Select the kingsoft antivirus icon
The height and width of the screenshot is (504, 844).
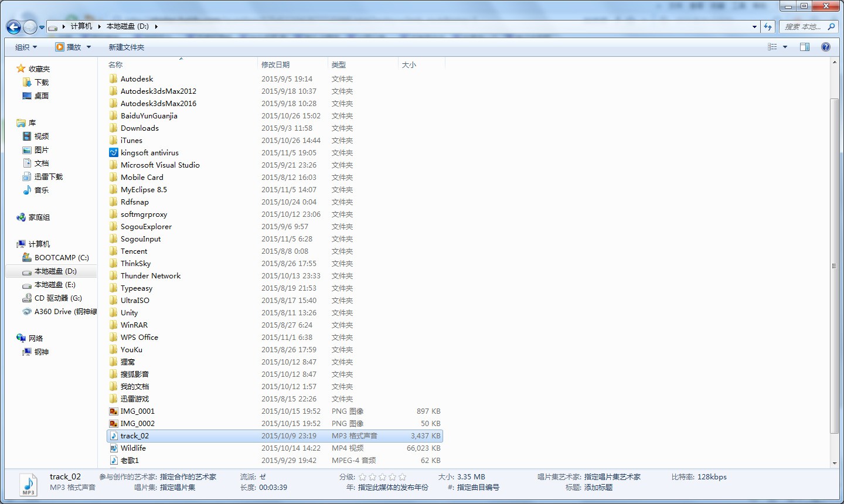tap(114, 152)
